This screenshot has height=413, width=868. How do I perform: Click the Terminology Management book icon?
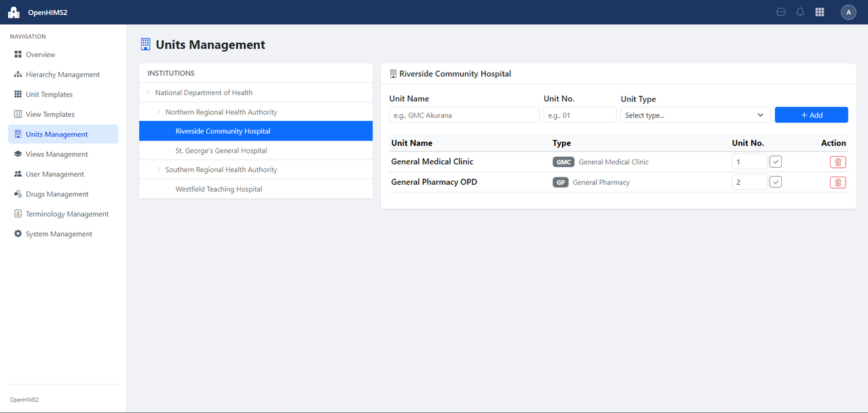(18, 214)
